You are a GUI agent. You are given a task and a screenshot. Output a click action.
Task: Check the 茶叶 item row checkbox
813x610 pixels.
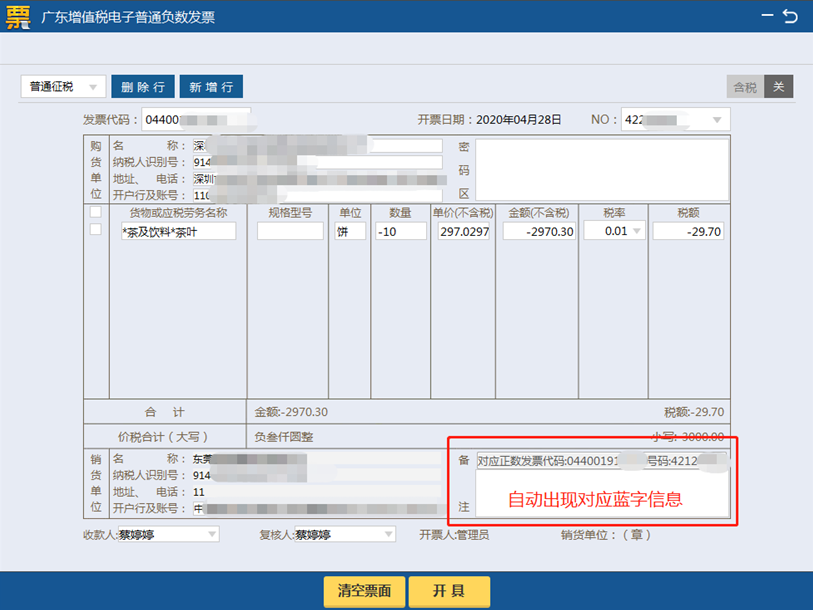(96, 229)
